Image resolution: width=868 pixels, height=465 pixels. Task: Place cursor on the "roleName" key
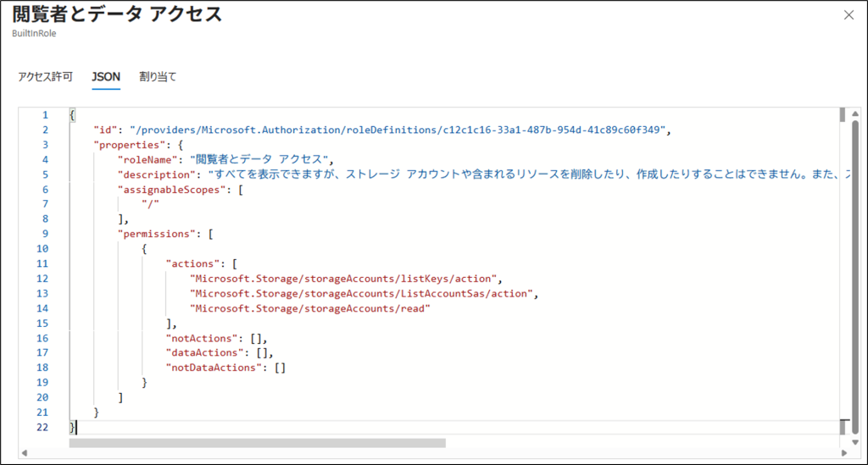tap(148, 159)
